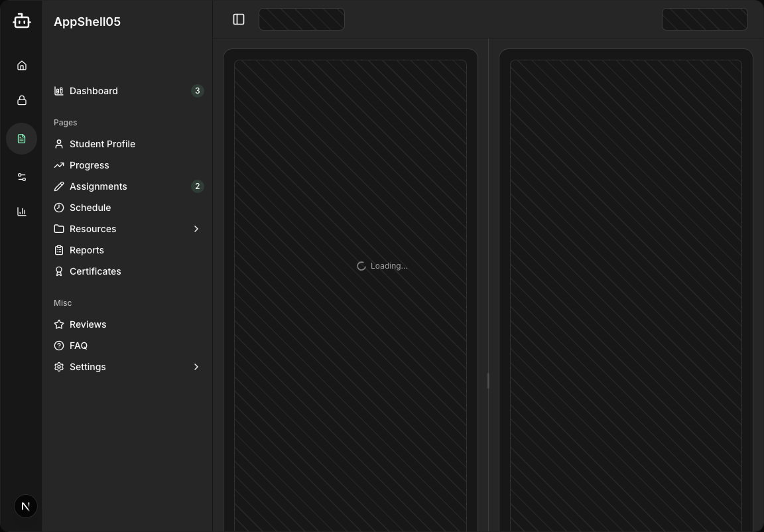
Task: Select the lock icon in rail
Action: click(x=22, y=100)
